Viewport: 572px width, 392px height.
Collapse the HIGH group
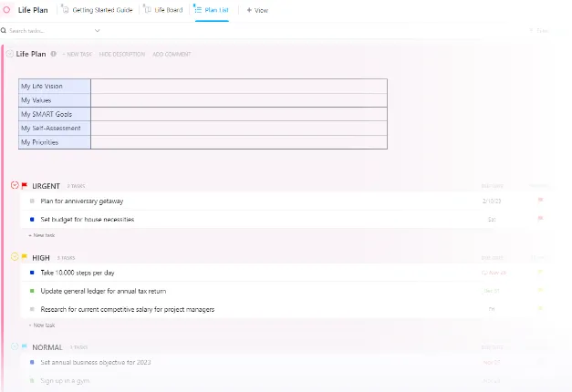tap(15, 257)
